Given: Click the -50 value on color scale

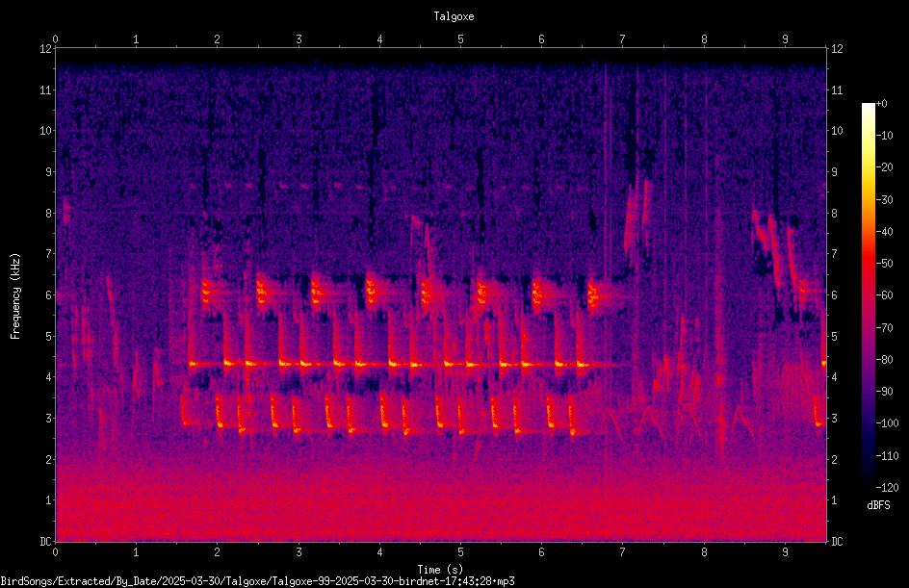Looking at the screenshot, I should point(884,264).
